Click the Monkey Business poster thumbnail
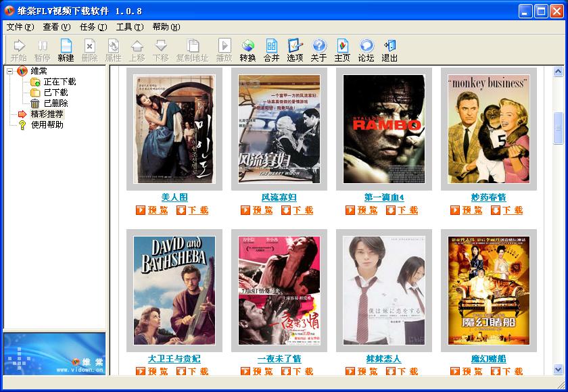Screen dimensions: 568x392 (489, 129)
